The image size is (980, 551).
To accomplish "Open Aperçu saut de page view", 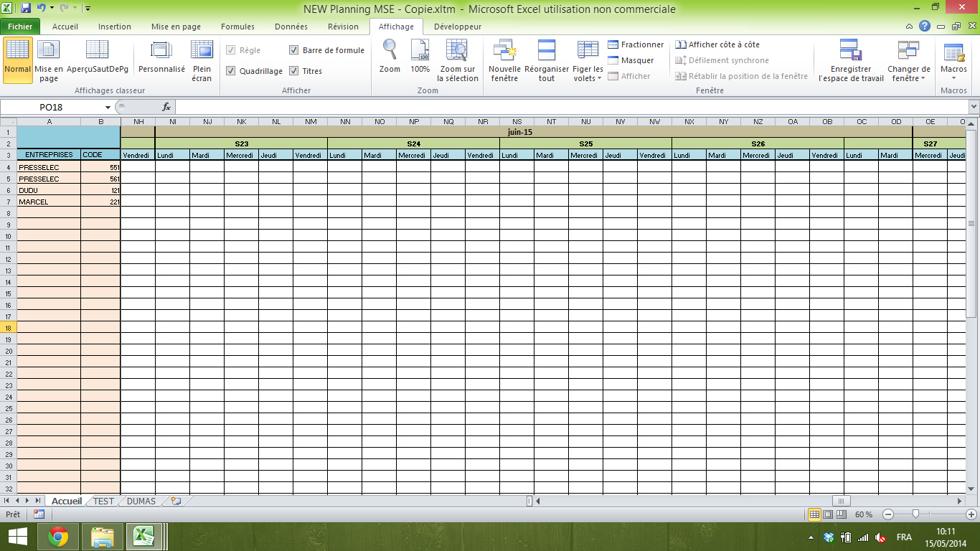I will (x=97, y=61).
